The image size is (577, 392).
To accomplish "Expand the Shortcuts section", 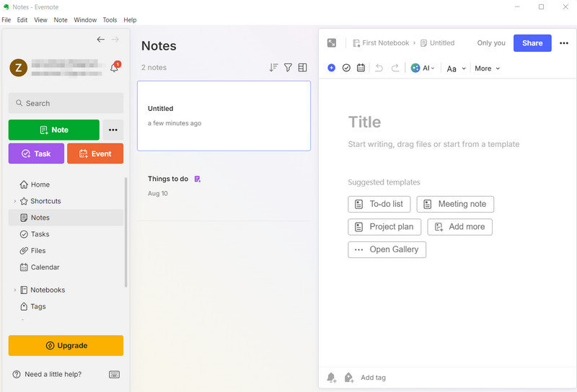I will pyautogui.click(x=14, y=201).
